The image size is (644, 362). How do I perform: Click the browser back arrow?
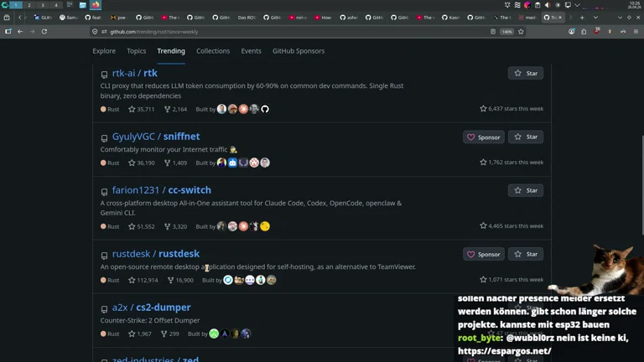coord(21,32)
